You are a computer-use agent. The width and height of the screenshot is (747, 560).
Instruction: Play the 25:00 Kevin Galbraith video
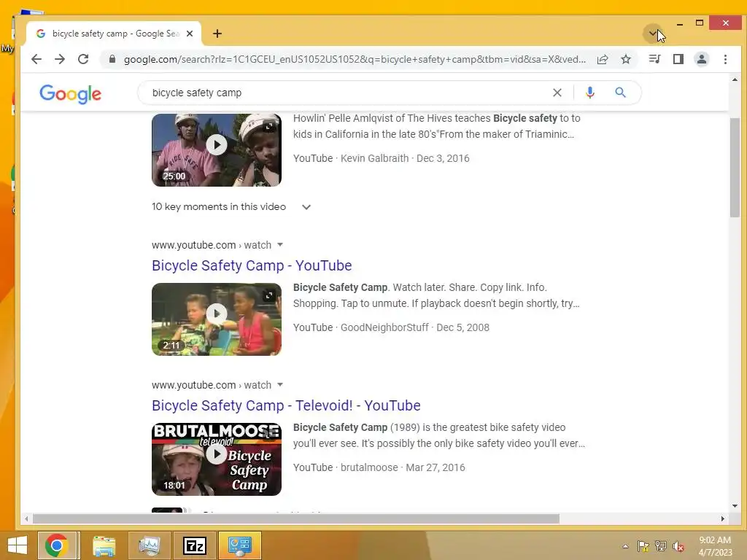216,144
